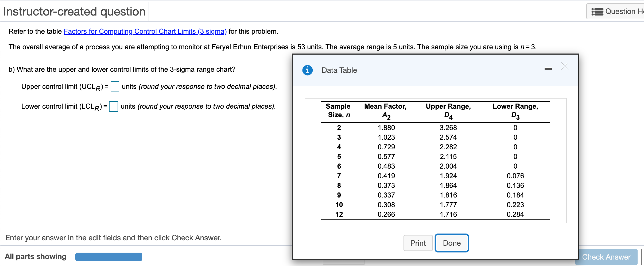This screenshot has width=644, height=266.
Task: Click Print in the Data Table dialog
Action: [418, 243]
